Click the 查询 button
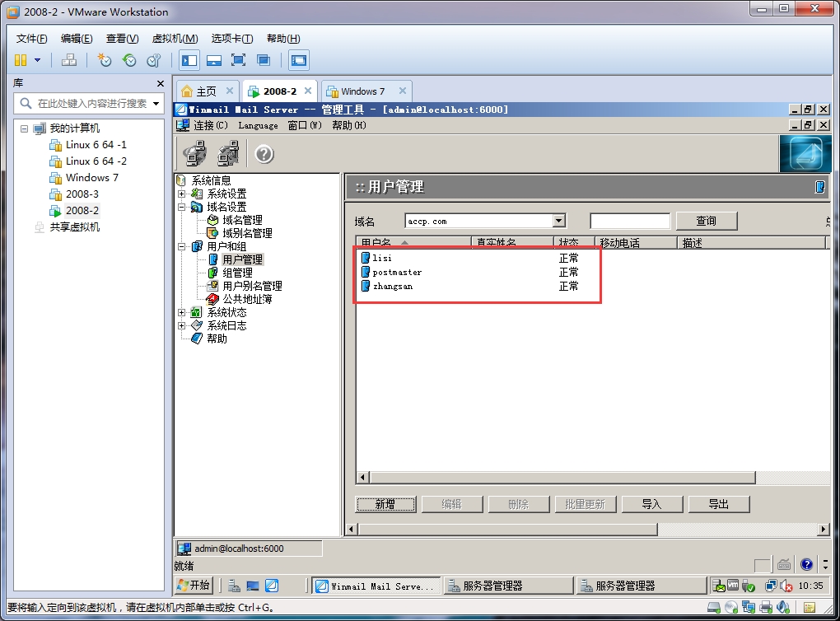This screenshot has height=621, width=840. (706, 221)
